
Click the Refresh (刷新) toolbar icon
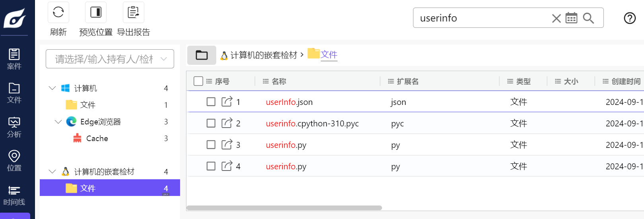58,12
